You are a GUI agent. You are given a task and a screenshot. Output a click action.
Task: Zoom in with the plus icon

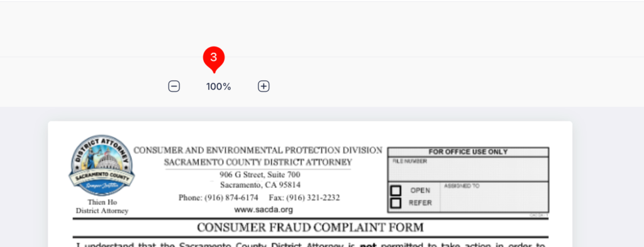(264, 86)
